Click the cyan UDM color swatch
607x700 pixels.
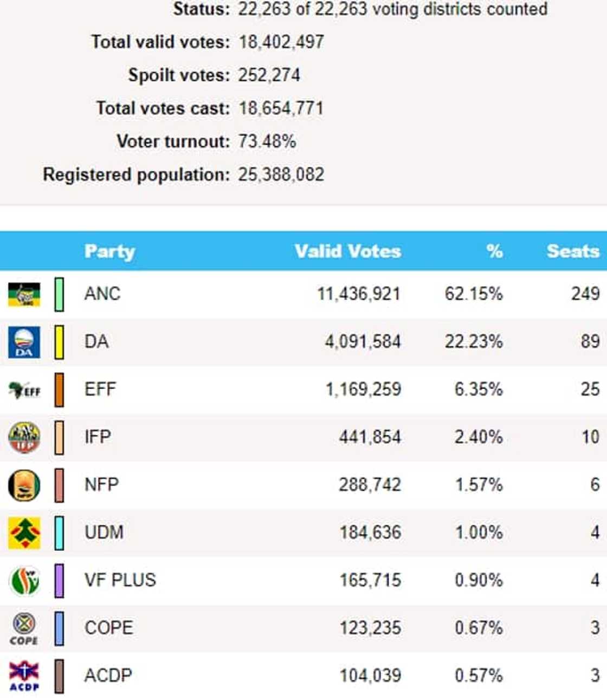click(59, 533)
